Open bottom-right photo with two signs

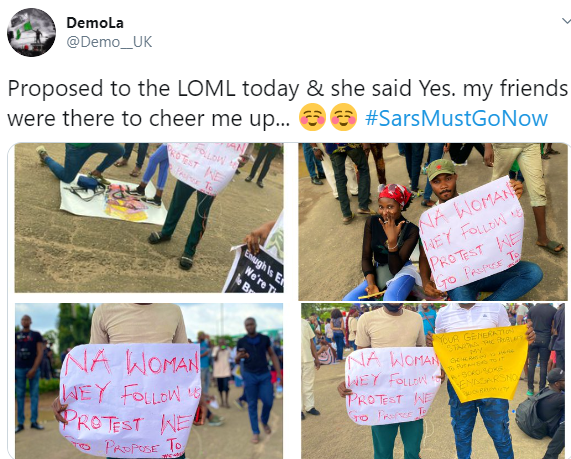coord(433,381)
